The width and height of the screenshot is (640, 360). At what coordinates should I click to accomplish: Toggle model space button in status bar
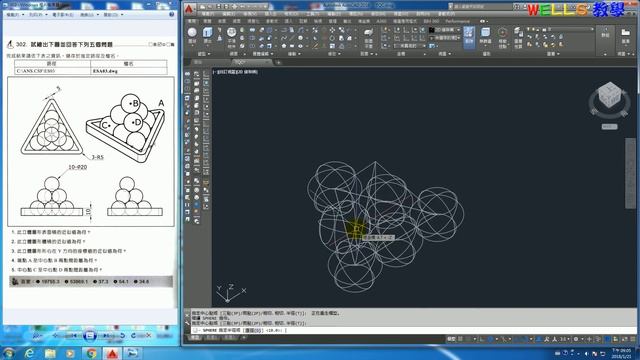point(451,339)
